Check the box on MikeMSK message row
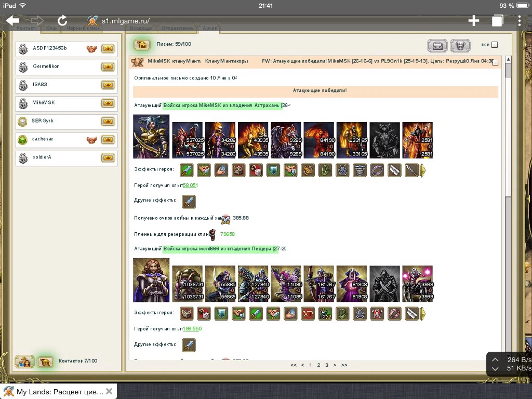 pos(495,62)
